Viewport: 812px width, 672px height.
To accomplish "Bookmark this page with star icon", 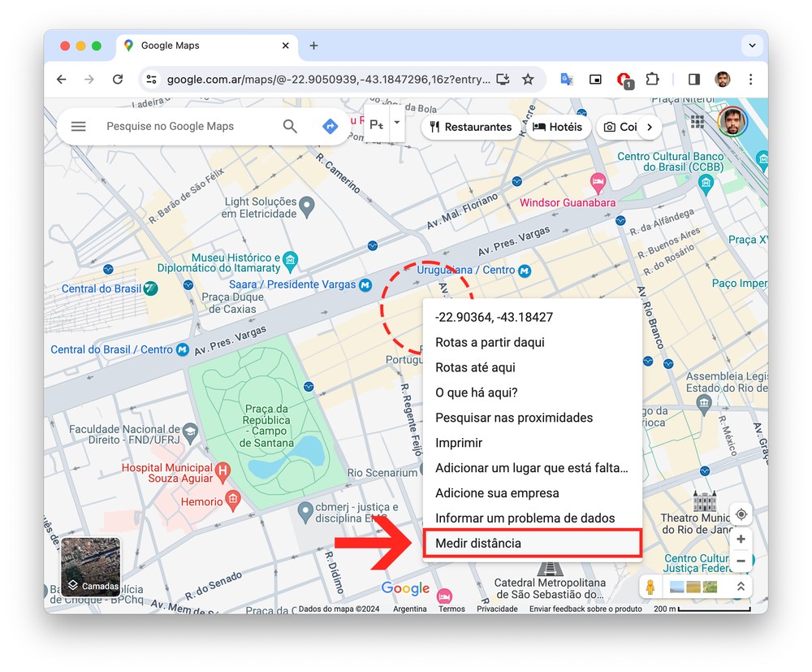I will [x=528, y=80].
